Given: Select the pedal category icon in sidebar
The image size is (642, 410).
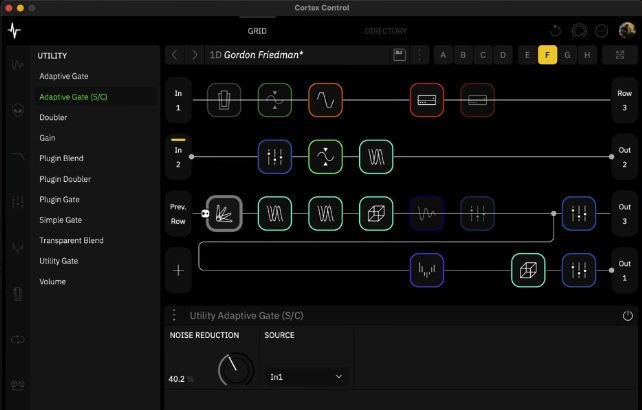Looking at the screenshot, I should coord(17,294).
